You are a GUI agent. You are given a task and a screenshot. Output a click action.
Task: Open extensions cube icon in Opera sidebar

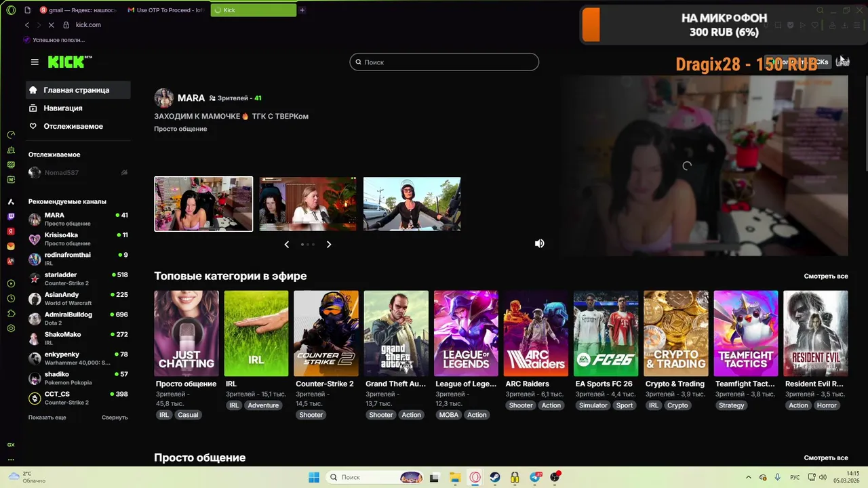tap(11, 314)
